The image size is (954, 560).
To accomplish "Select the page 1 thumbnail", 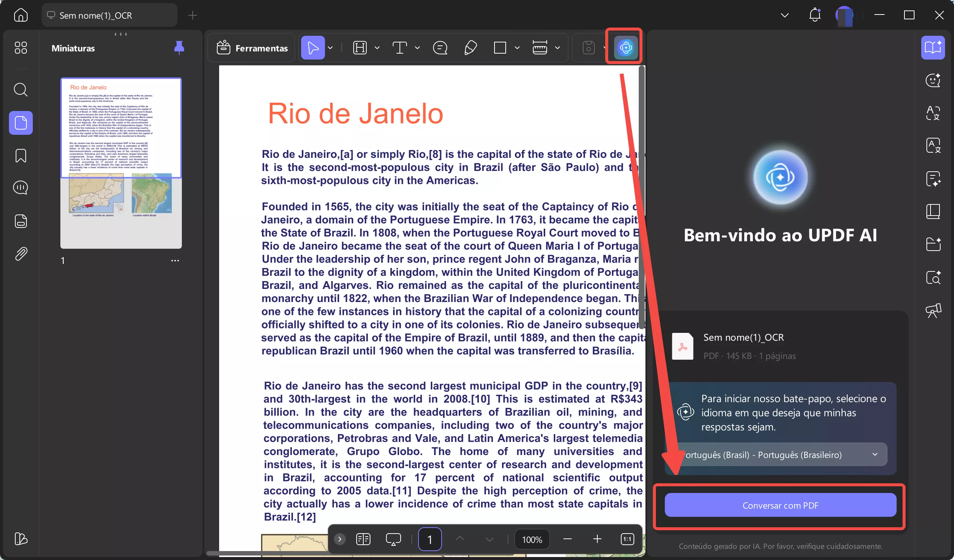I will point(121,163).
